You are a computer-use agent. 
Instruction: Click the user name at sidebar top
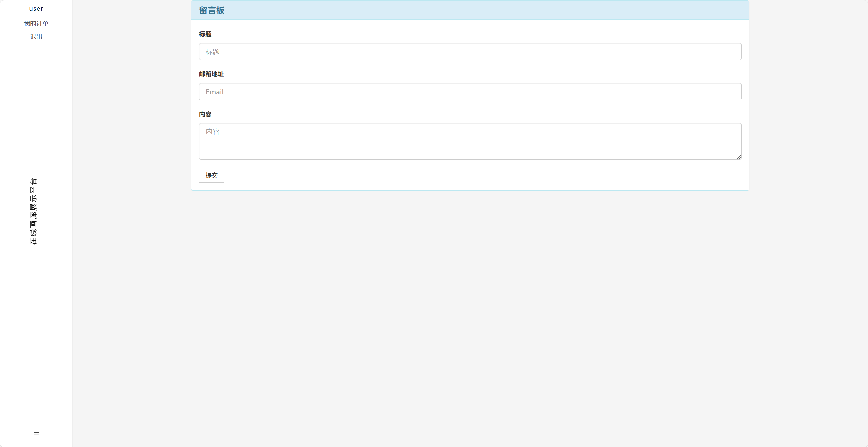(x=36, y=9)
